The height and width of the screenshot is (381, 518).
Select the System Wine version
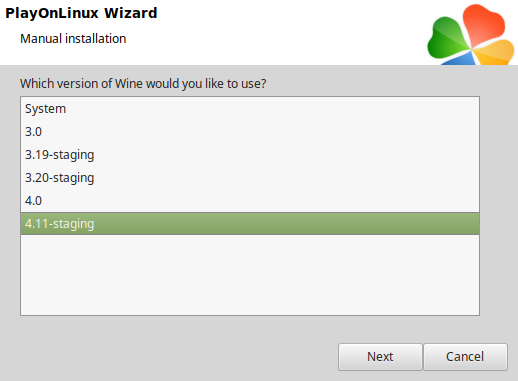[x=250, y=109]
